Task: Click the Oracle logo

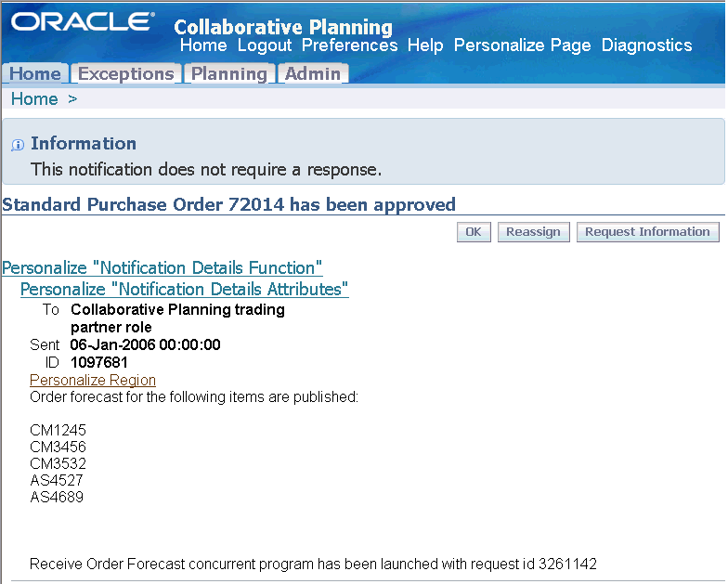Action: click(x=83, y=21)
